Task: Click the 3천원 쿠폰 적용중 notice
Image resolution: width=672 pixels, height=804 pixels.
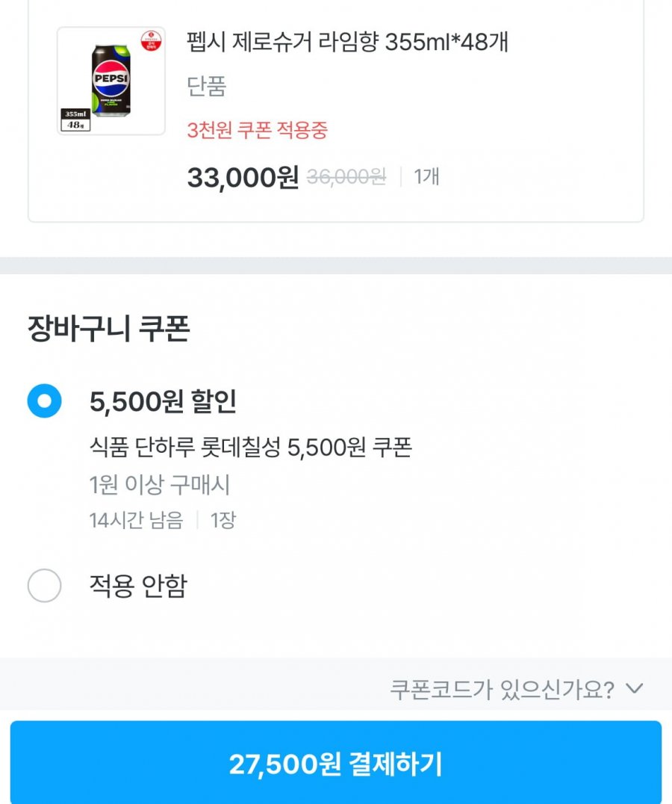Action: 257,130
